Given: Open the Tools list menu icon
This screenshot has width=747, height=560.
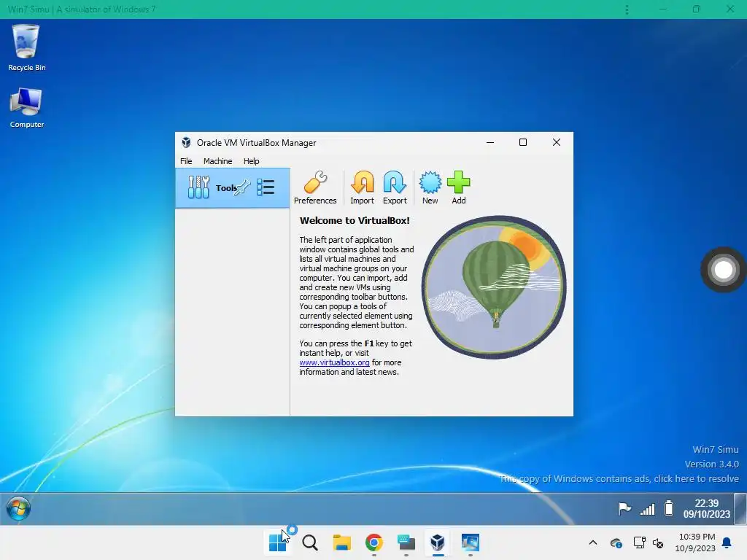Looking at the screenshot, I should point(266,187).
